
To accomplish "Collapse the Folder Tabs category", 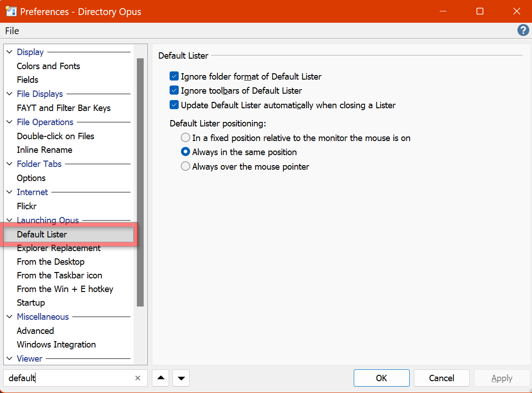I will click(x=10, y=164).
